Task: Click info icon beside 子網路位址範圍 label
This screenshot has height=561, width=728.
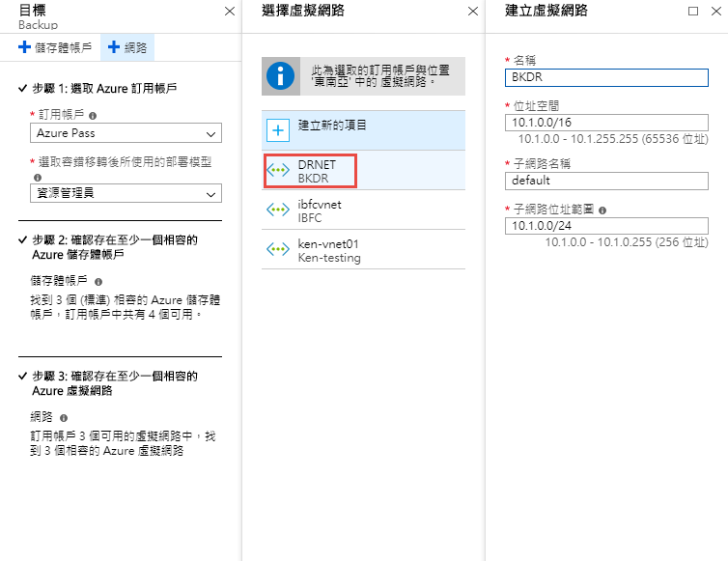Action: click(x=602, y=210)
